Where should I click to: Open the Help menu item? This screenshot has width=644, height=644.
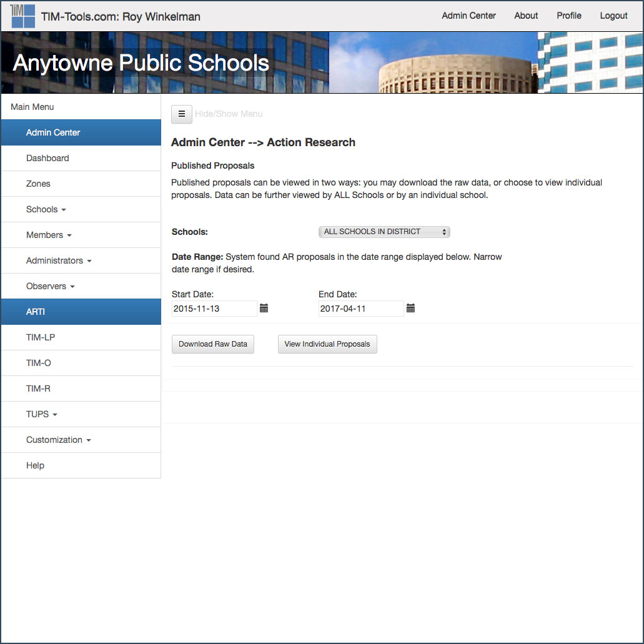(x=81, y=465)
